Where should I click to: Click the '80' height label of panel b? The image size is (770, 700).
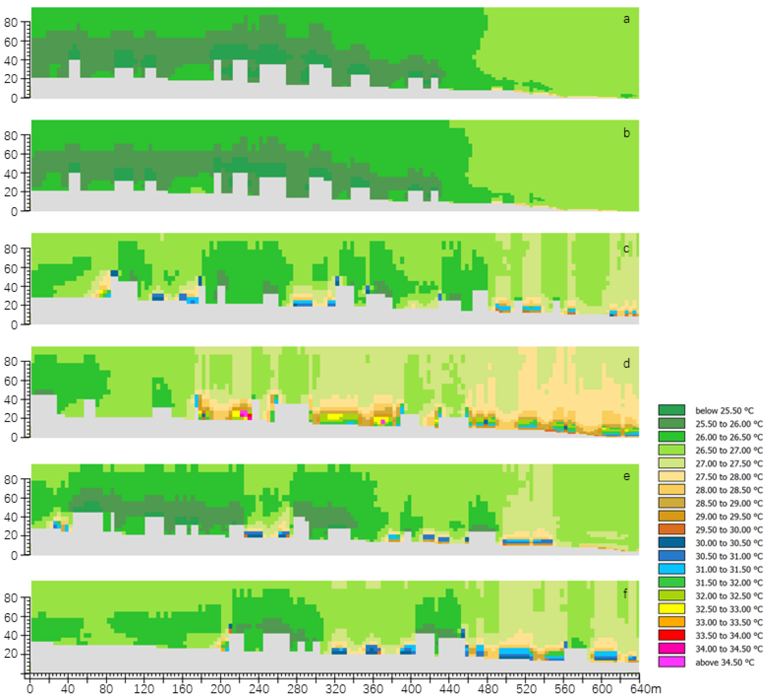click(11, 136)
